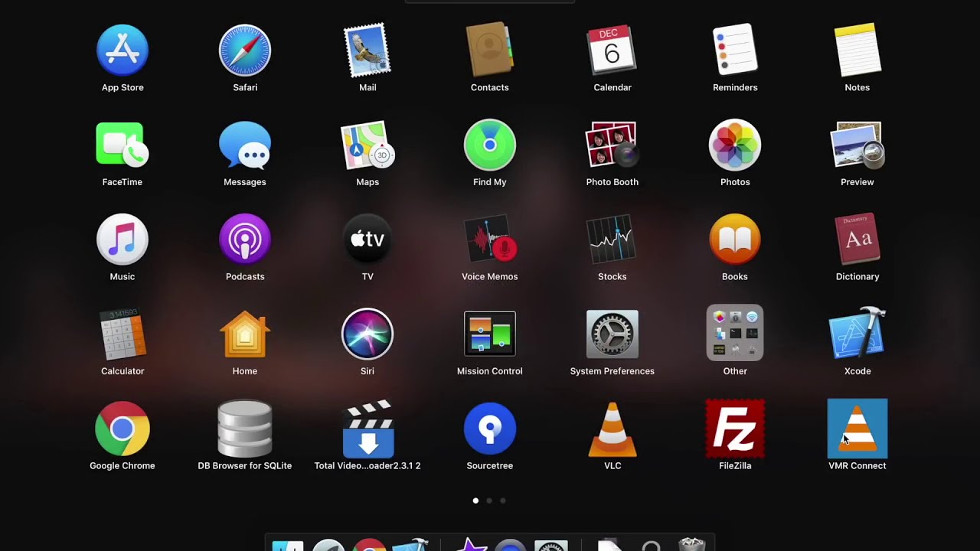Open Books
This screenshot has width=980, height=551.
735,240
